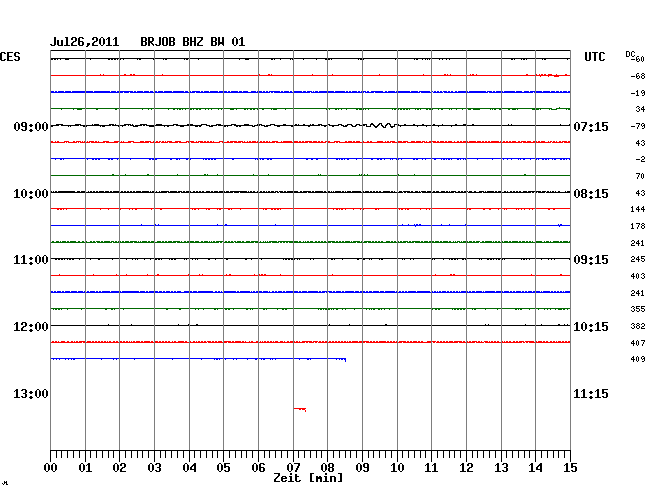This screenshot has width=650, height=494.
Task: Click the Zeit [min] axis title
Action: point(308,478)
